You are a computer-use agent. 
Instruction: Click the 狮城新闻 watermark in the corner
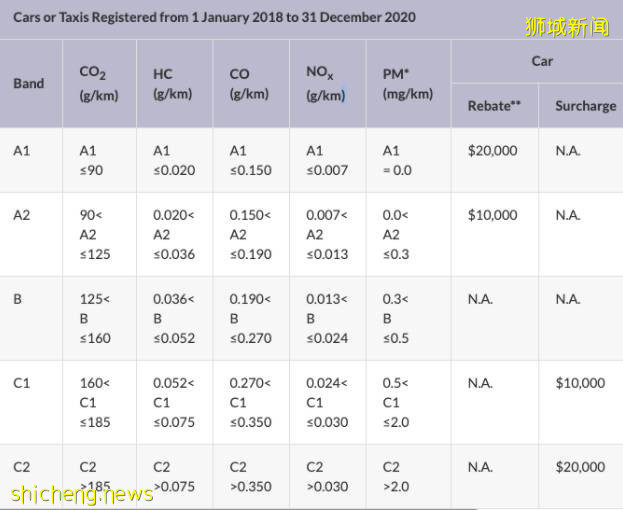click(x=566, y=26)
